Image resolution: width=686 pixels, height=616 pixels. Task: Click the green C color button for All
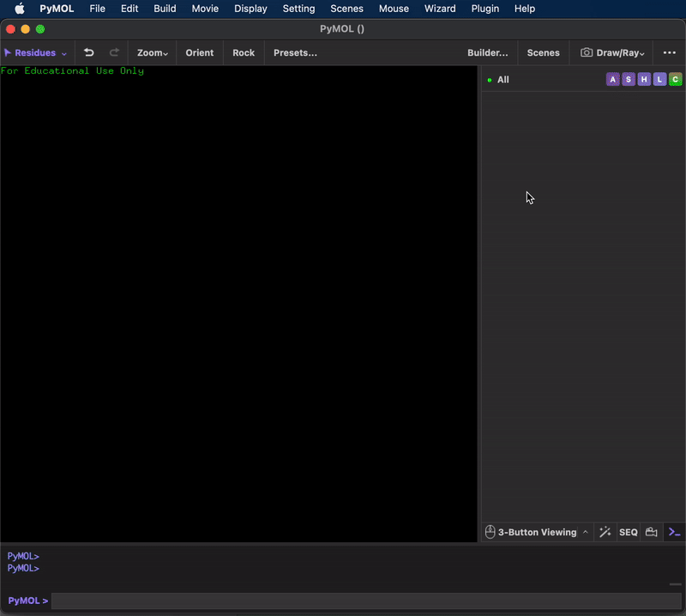pos(675,80)
